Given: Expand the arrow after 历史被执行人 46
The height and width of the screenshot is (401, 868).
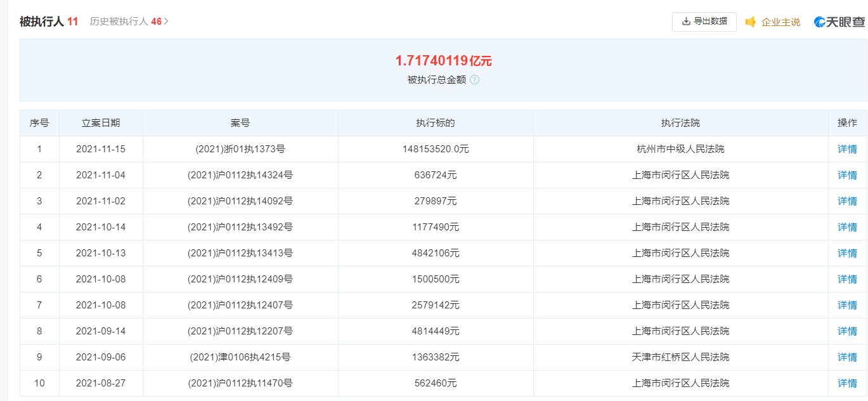Looking at the screenshot, I should [x=166, y=22].
